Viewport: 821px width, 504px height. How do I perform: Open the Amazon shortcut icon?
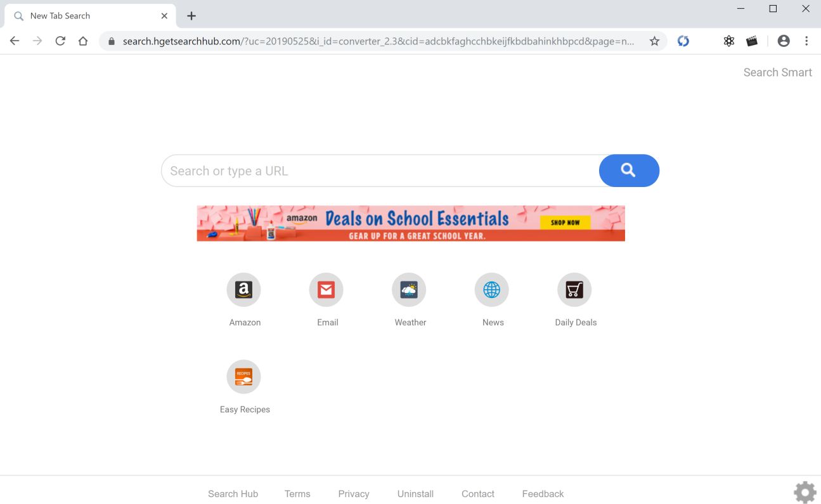point(243,290)
